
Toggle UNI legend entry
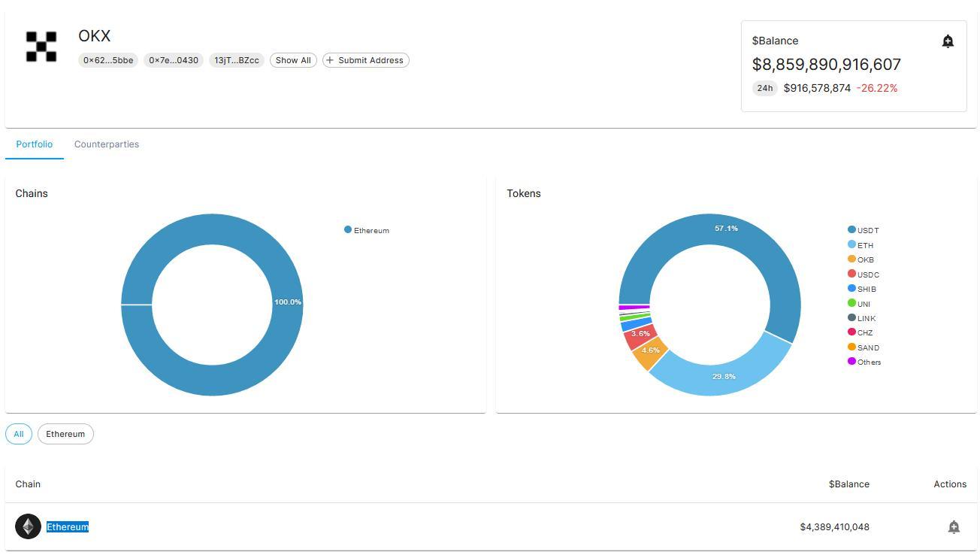859,304
